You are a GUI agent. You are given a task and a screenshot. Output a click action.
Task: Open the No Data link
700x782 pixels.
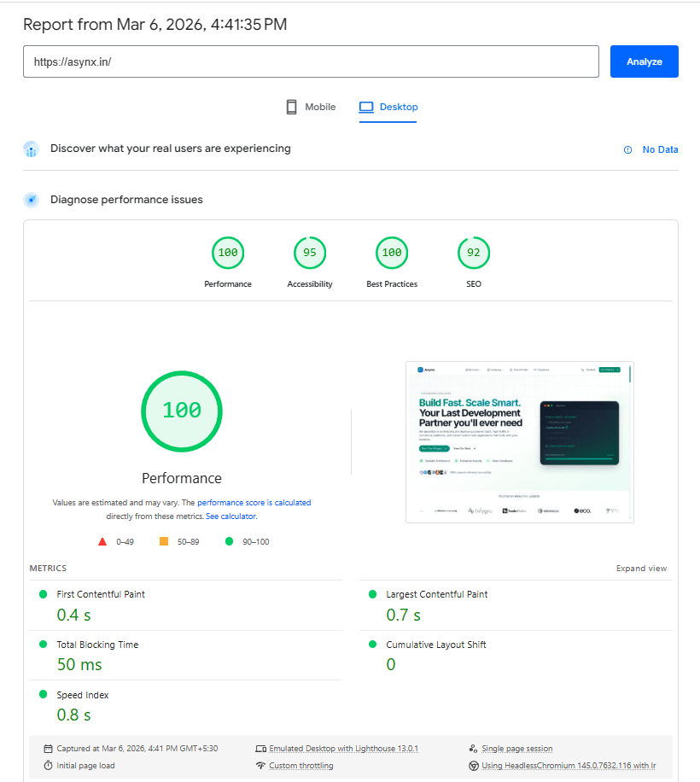pos(660,149)
